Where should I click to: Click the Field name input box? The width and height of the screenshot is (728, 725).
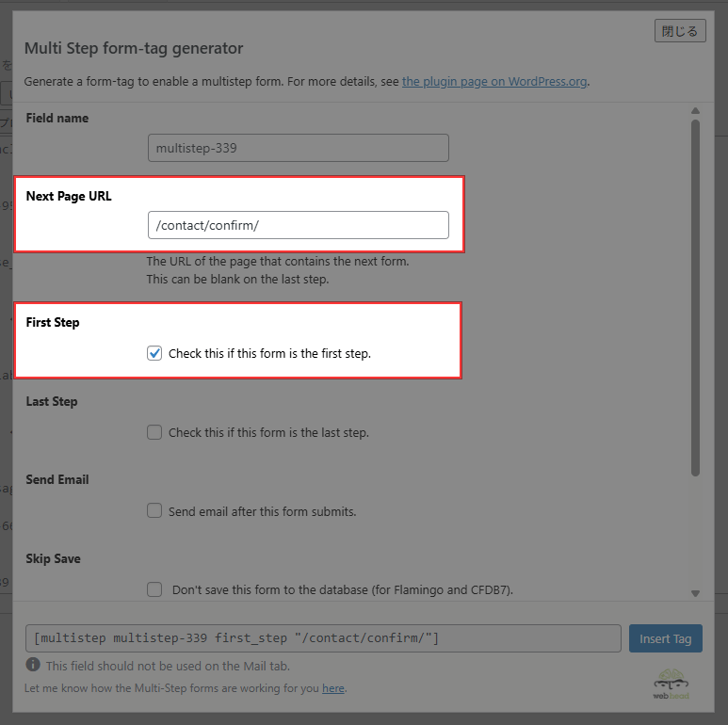click(298, 148)
